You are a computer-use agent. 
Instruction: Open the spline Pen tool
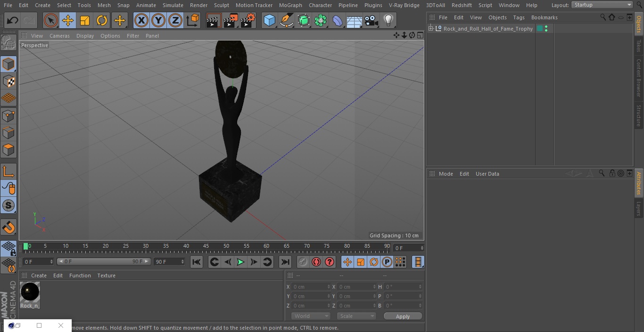click(x=286, y=20)
